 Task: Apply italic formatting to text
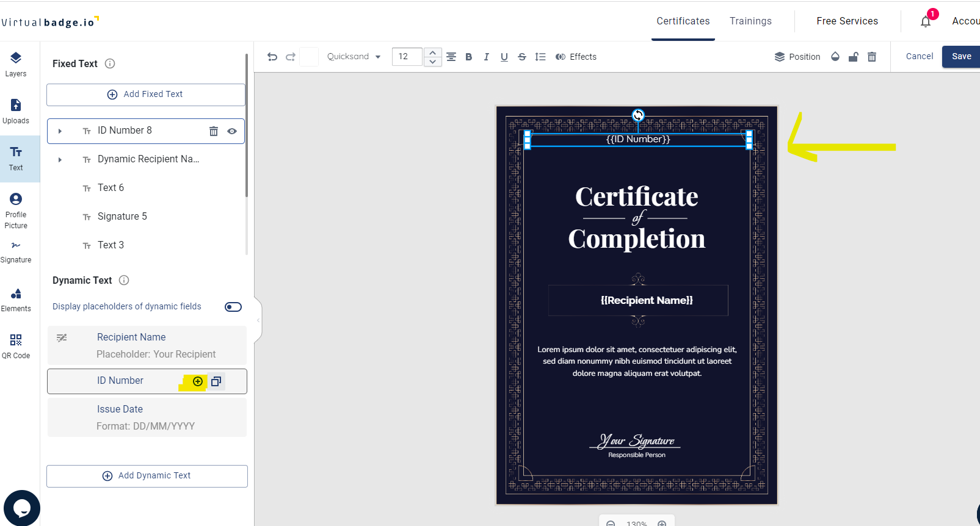(486, 57)
